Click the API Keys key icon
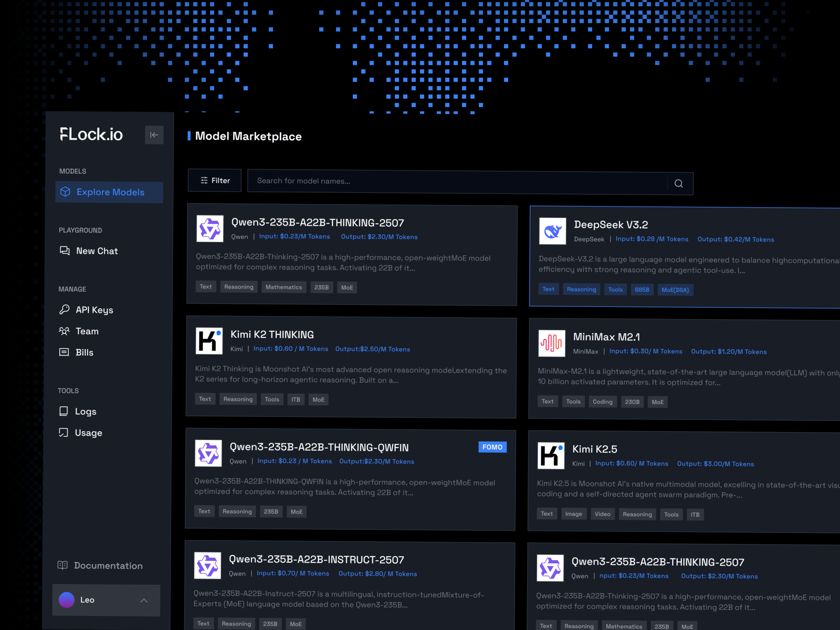This screenshot has width=840, height=630. click(x=64, y=310)
